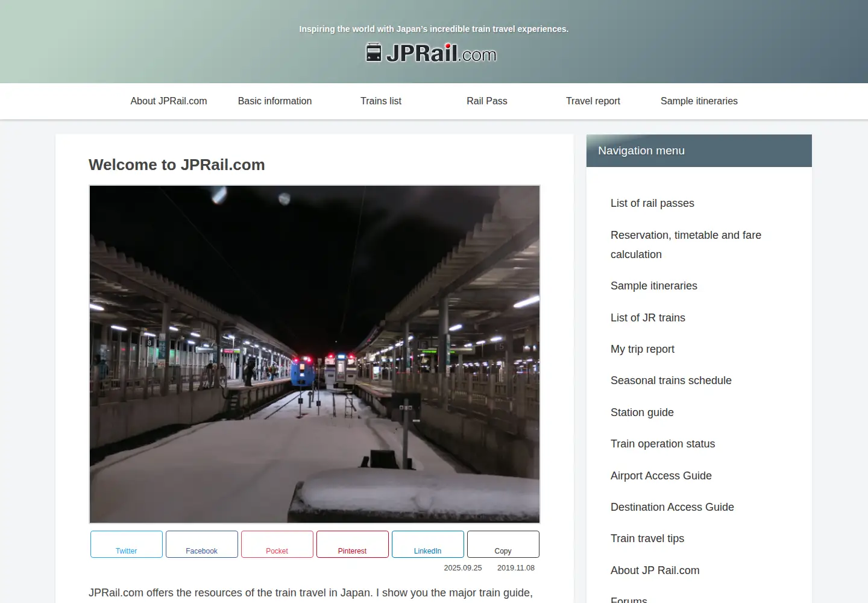Go to Trains list in top menu
The width and height of the screenshot is (868, 603).
tap(381, 101)
